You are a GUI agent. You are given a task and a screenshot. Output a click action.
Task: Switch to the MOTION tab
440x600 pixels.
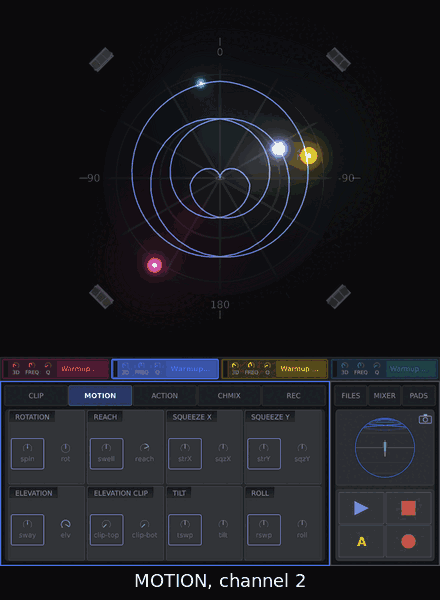pos(100,396)
